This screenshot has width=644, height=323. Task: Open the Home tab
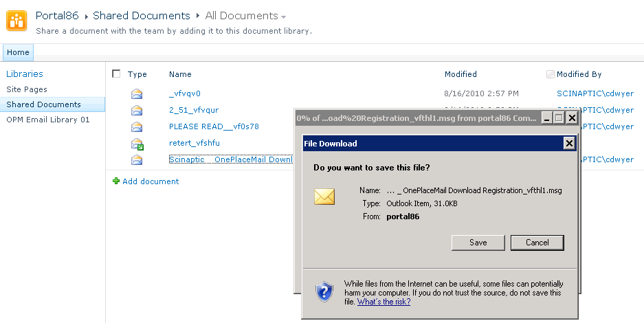tap(18, 52)
